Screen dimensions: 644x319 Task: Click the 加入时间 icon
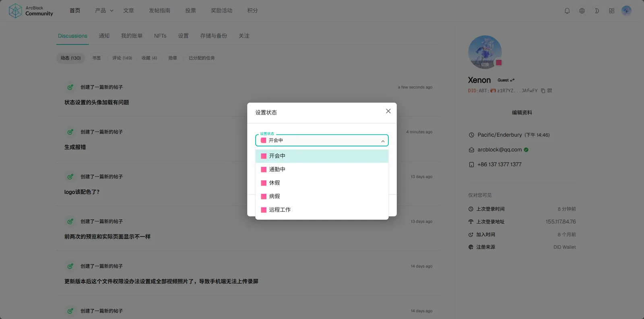click(471, 235)
